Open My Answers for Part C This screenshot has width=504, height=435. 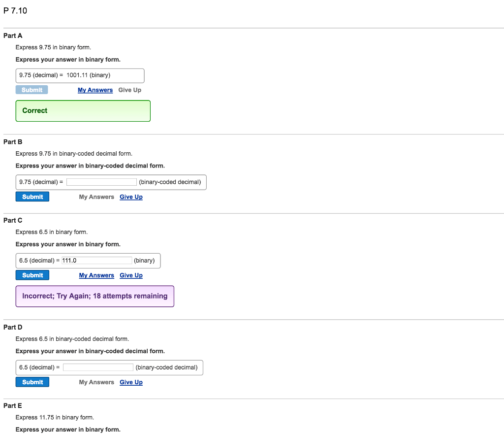(x=96, y=275)
